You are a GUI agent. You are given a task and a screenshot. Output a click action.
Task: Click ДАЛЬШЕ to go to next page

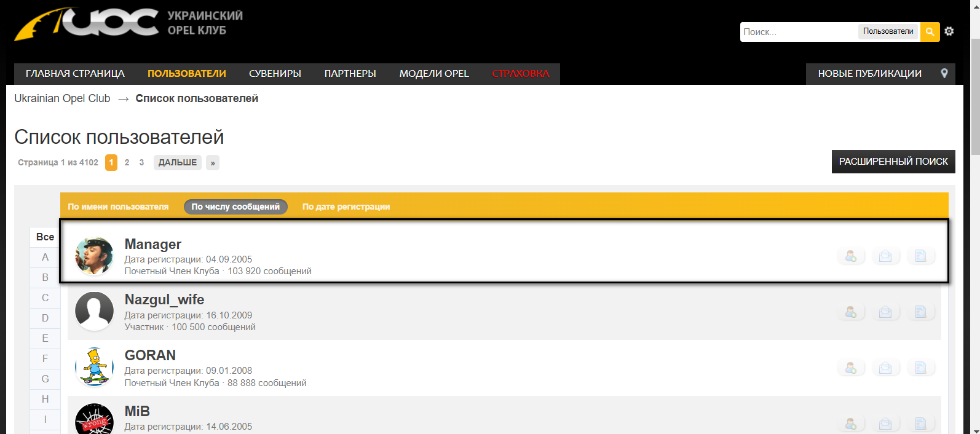click(178, 162)
